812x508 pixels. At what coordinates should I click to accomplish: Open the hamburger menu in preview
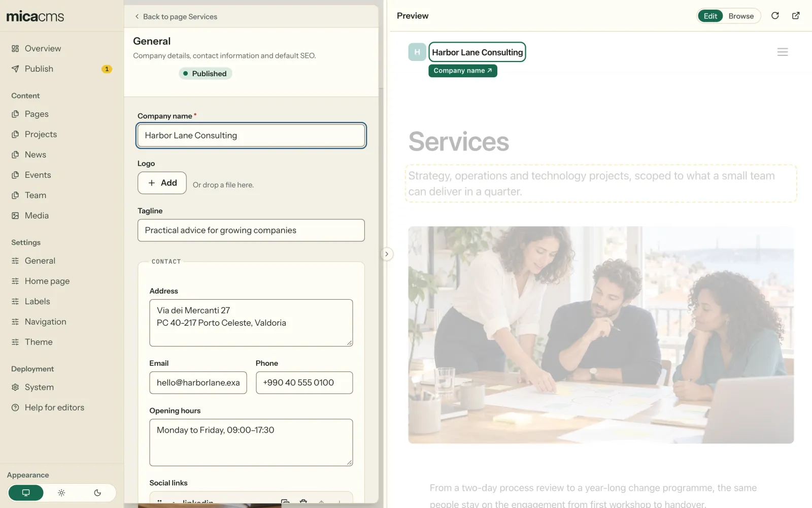tap(783, 52)
